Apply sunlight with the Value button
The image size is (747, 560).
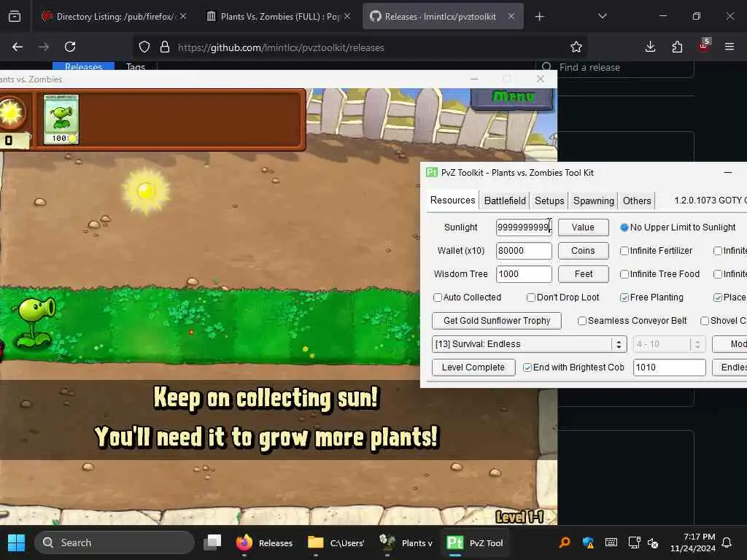point(583,227)
